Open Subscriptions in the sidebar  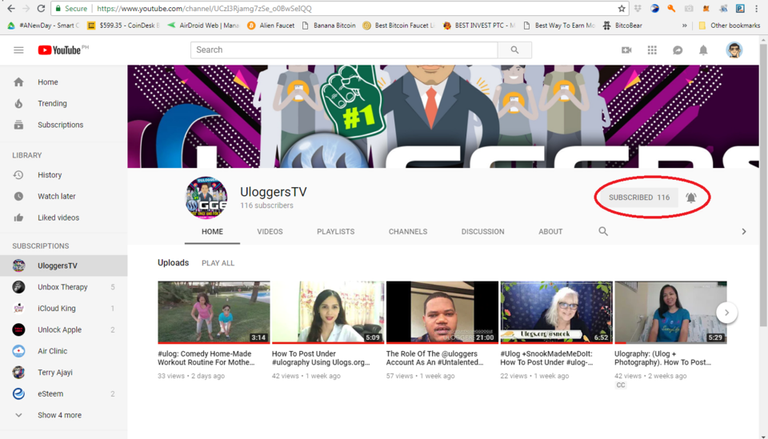click(64, 125)
